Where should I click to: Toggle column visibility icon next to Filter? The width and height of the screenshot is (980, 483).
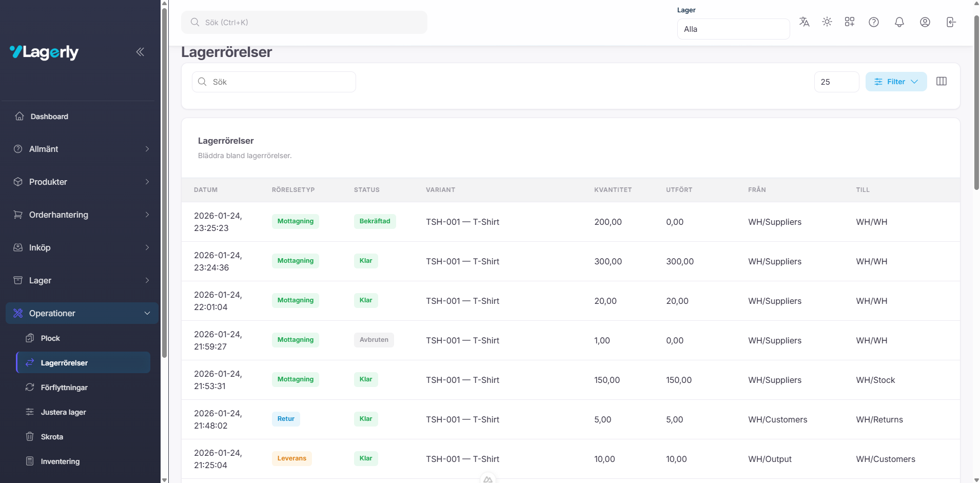pyautogui.click(x=941, y=82)
